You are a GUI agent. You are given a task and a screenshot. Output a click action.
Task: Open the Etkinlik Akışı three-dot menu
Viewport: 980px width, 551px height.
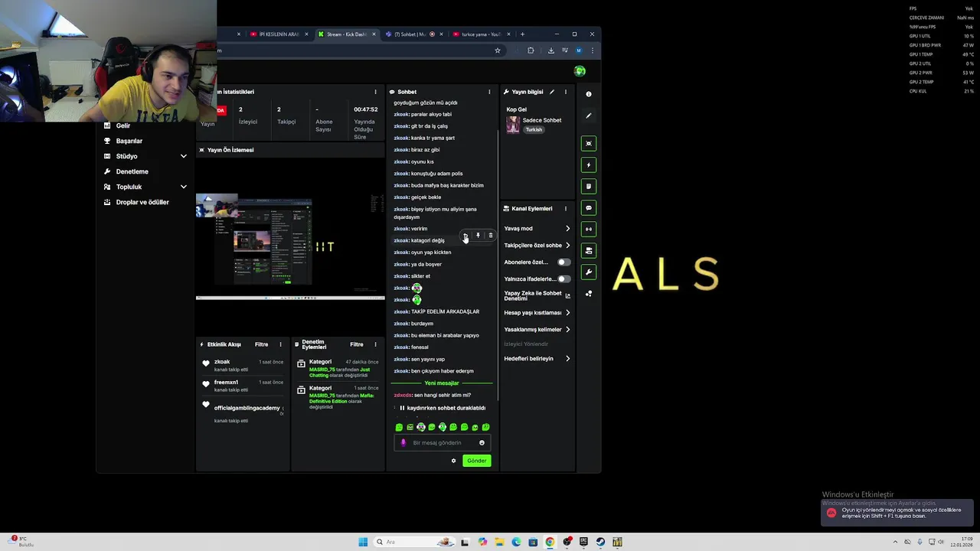(x=280, y=344)
